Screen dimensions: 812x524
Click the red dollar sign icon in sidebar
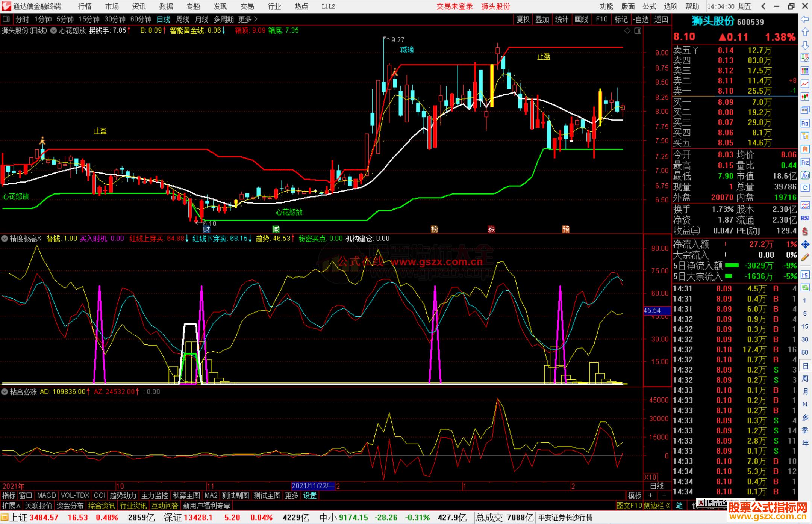click(x=805, y=231)
